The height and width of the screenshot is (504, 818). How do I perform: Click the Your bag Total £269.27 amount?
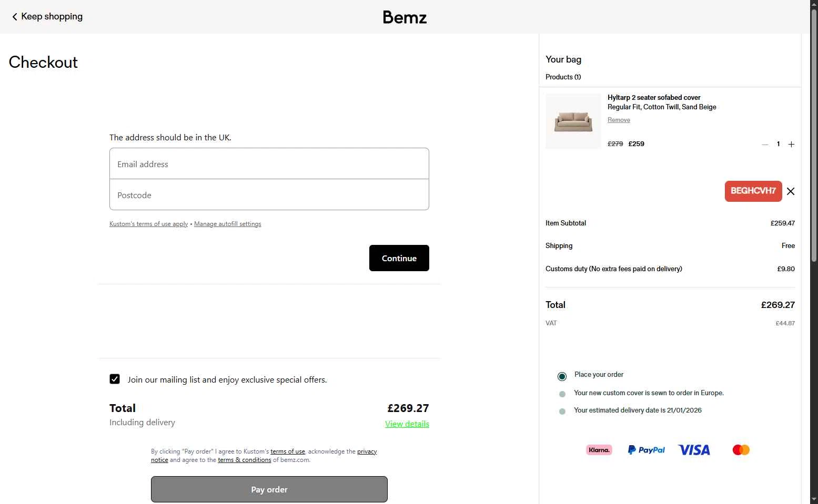778,305
